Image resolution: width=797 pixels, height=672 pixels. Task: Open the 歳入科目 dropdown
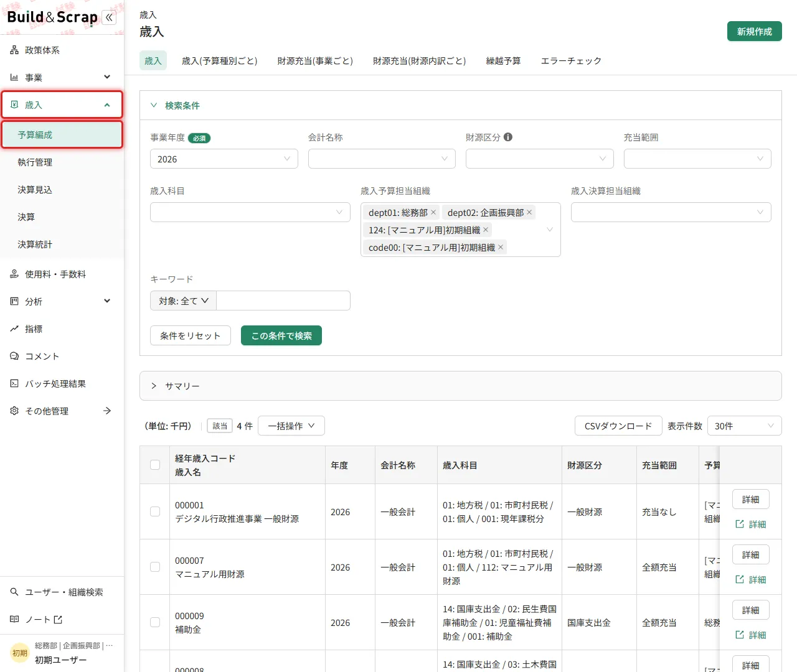(x=250, y=213)
